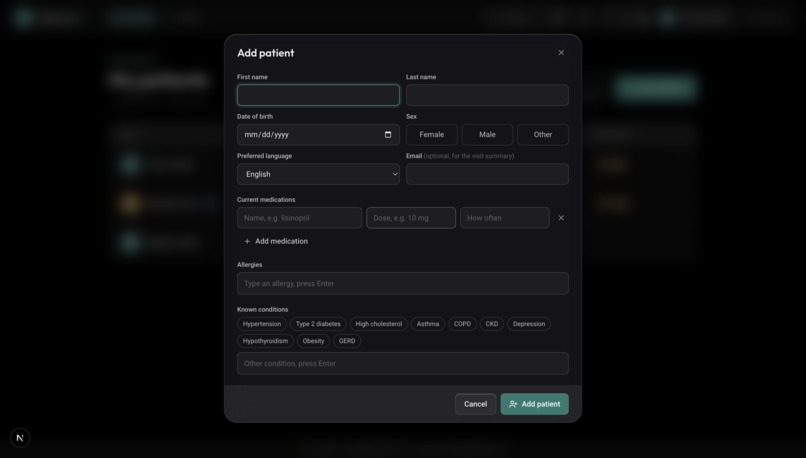Select Male as sex
806x458 pixels.
pyautogui.click(x=487, y=135)
